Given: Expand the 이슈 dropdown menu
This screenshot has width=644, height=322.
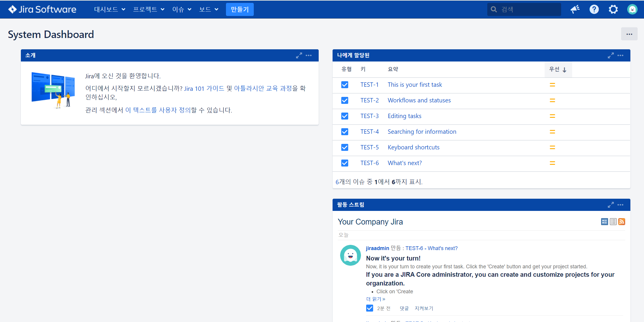Looking at the screenshot, I should pos(182,9).
